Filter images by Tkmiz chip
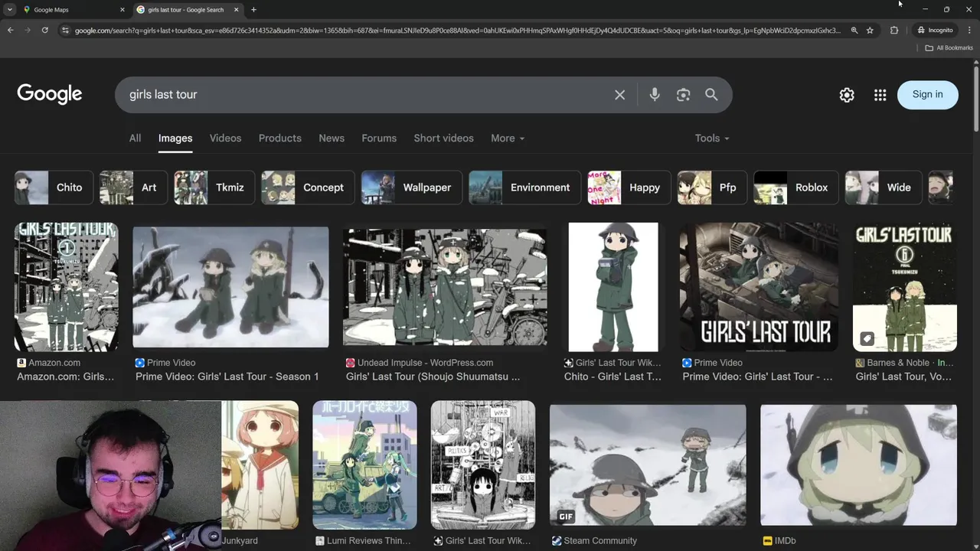 [x=214, y=187]
